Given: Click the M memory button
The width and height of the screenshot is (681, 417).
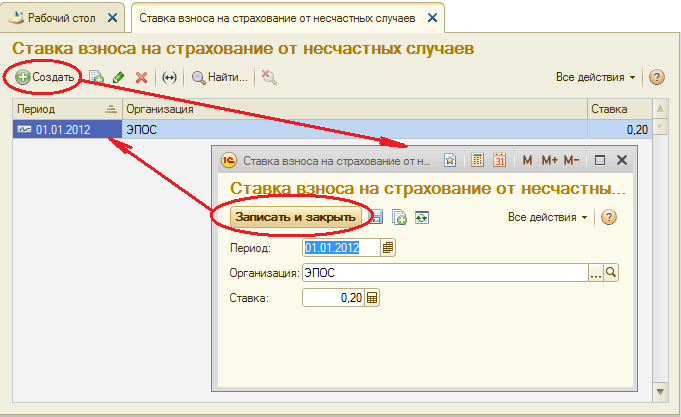Looking at the screenshot, I should click(527, 160).
